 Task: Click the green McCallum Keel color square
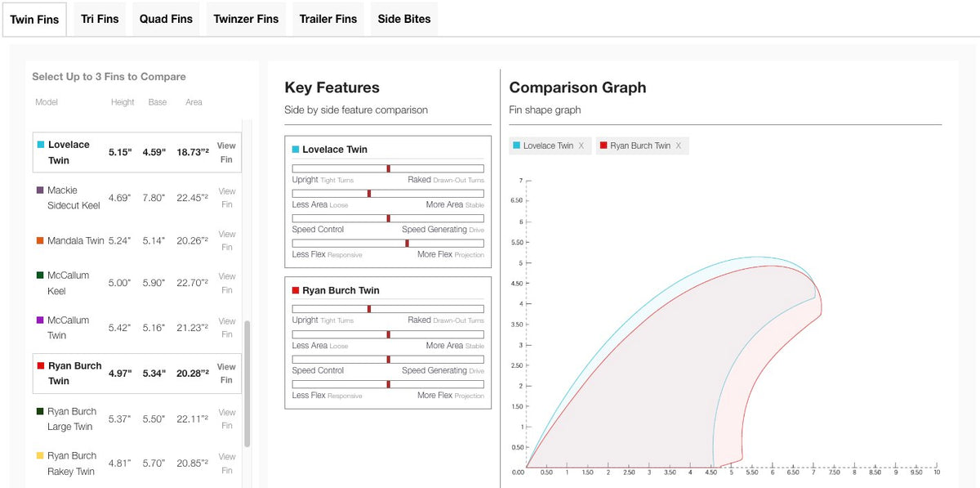pos(40,275)
